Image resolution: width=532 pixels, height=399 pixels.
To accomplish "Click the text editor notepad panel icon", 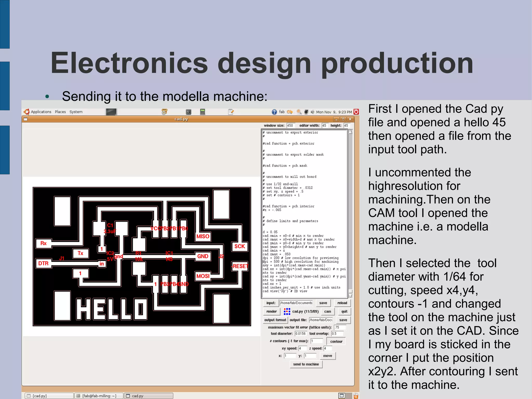I will pos(231,112).
